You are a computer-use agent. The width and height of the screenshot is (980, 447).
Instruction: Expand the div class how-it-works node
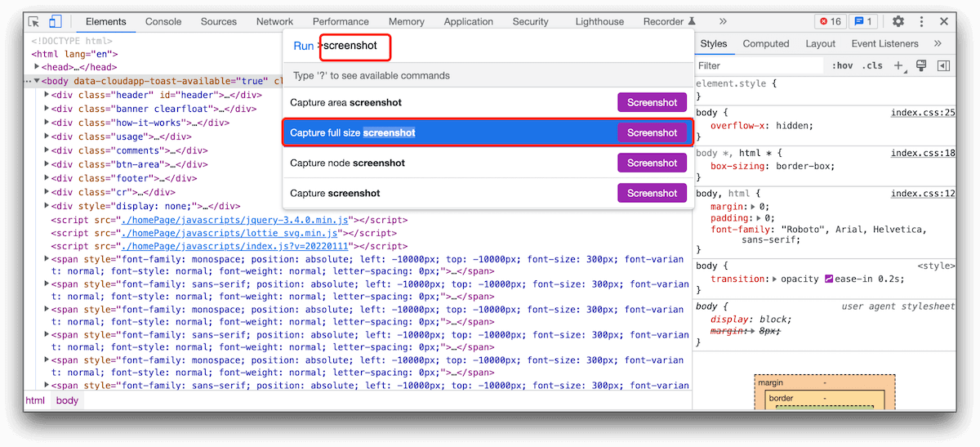tap(47, 123)
